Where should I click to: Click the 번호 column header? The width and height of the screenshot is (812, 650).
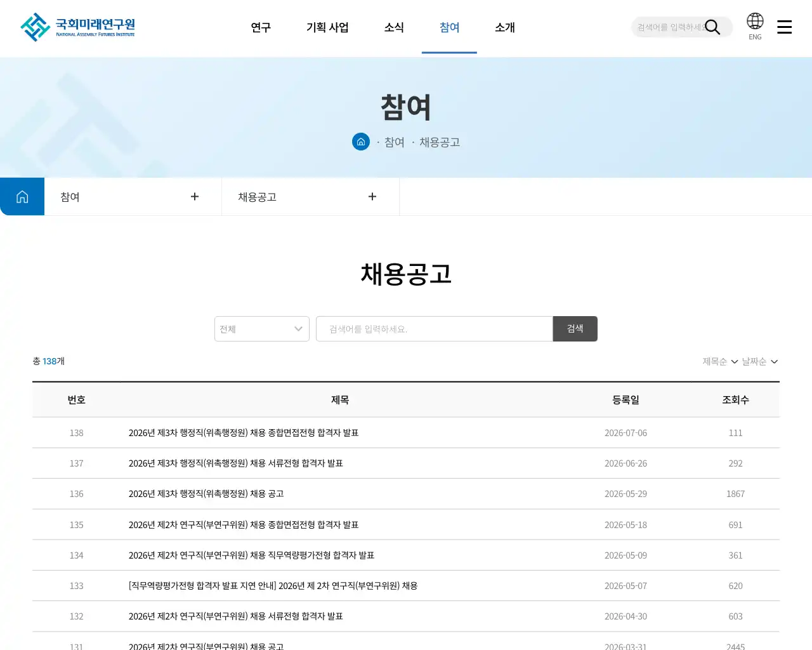(77, 400)
